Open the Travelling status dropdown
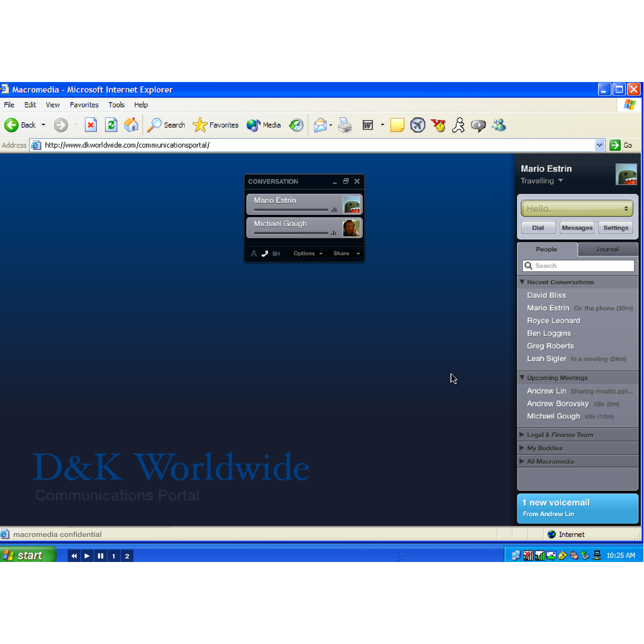Image resolution: width=644 pixels, height=644 pixels. tap(560, 181)
